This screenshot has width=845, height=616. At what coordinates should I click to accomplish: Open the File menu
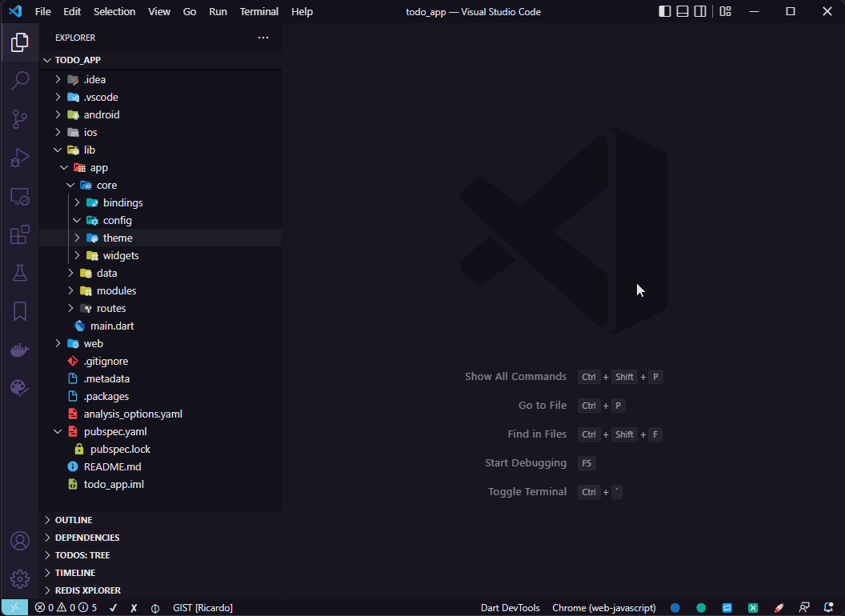click(x=42, y=11)
